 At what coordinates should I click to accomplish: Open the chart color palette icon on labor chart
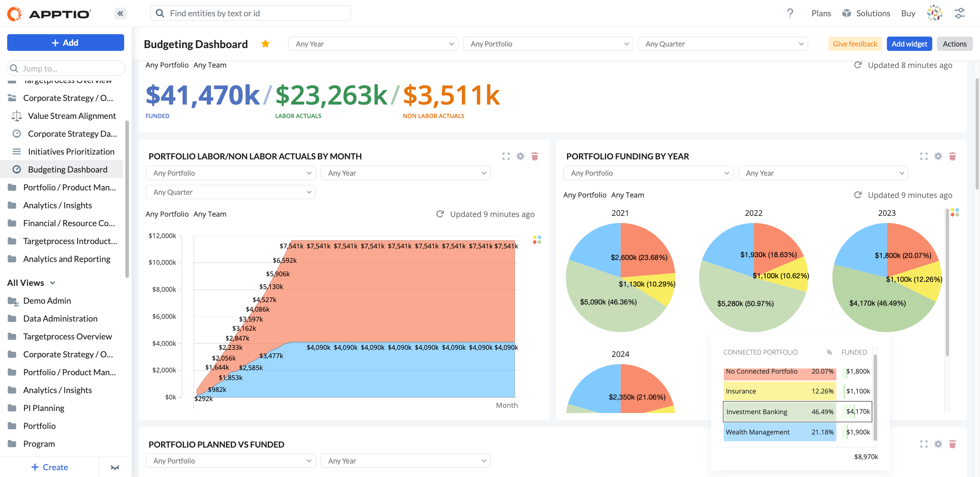coord(536,240)
